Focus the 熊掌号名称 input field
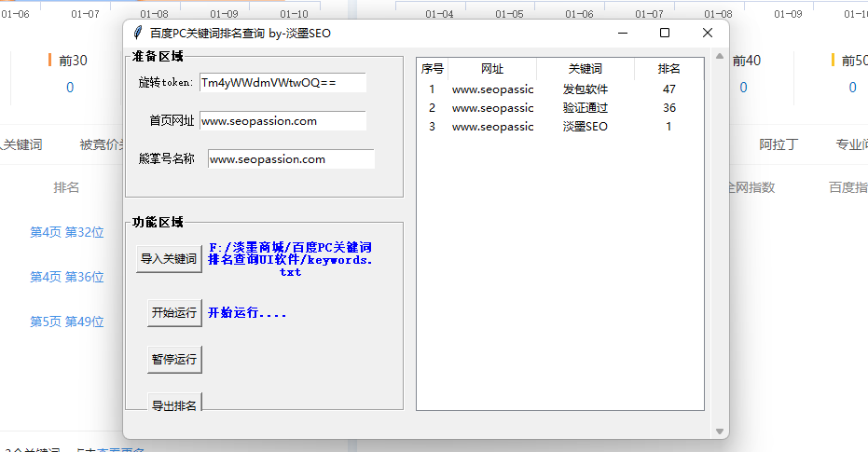The image size is (868, 452). point(291,158)
